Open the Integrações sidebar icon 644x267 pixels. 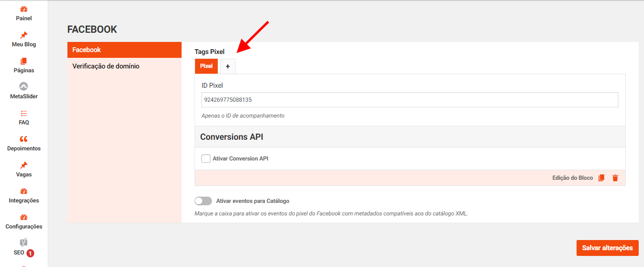coord(24,191)
